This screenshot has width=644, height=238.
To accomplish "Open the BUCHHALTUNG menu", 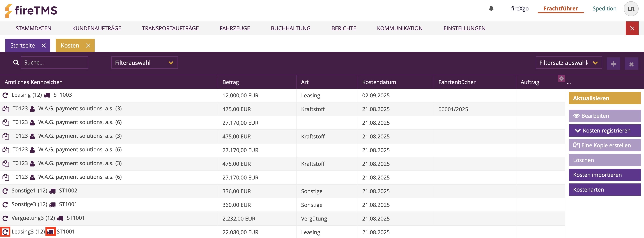I will [x=291, y=28].
